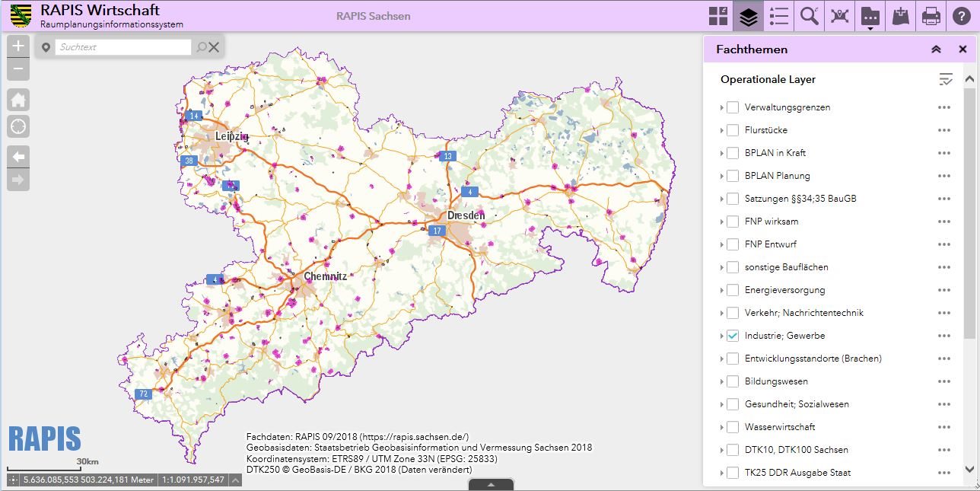
Task: Disable the Industrie; Gewerbe checkbox
Action: (x=733, y=336)
